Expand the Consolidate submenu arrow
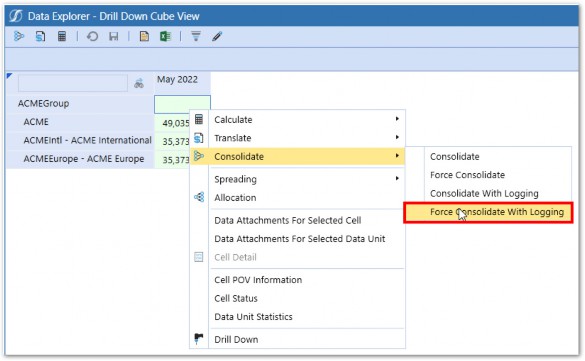Image resolution: width=585 pixels, height=361 pixels. [397, 156]
